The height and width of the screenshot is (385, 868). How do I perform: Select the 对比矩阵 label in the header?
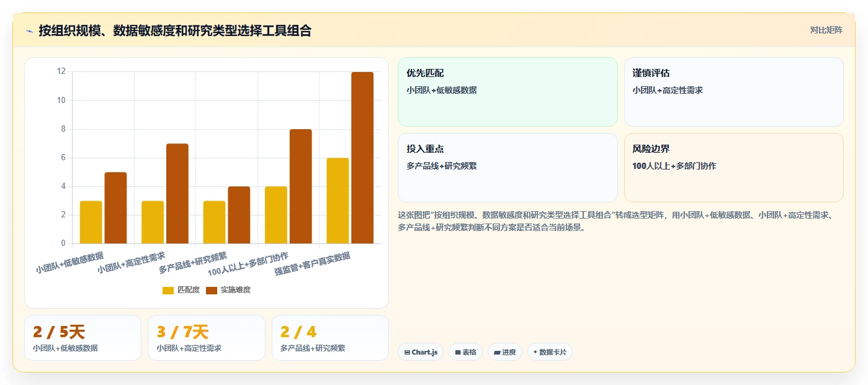coord(826,30)
